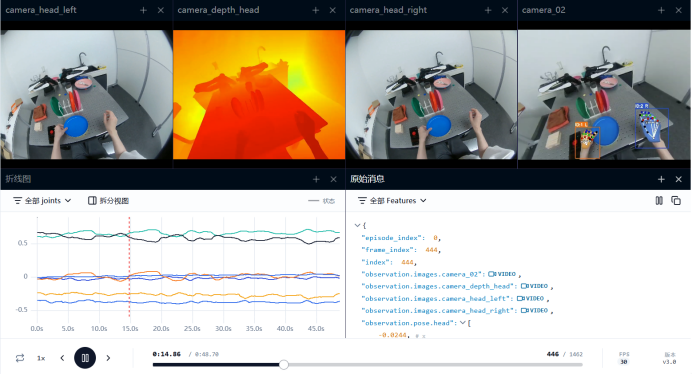The height and width of the screenshot is (374, 692).
Task: Toggle 拆分视图 split view
Action: click(x=109, y=200)
